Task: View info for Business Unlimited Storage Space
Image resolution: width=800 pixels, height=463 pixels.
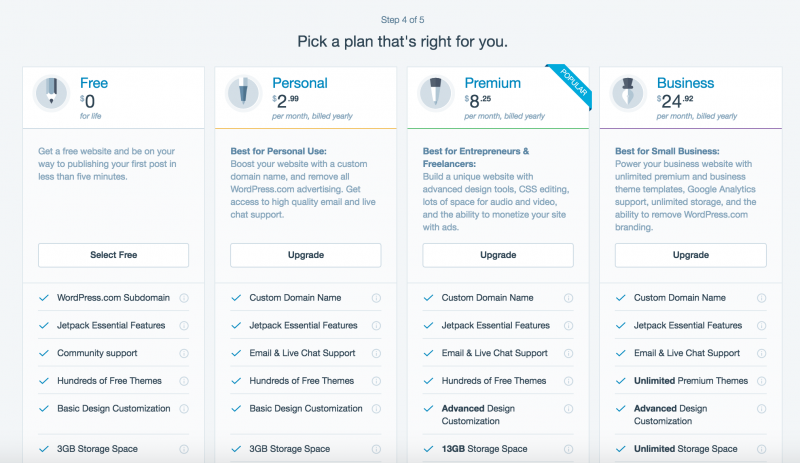Action: (761, 449)
